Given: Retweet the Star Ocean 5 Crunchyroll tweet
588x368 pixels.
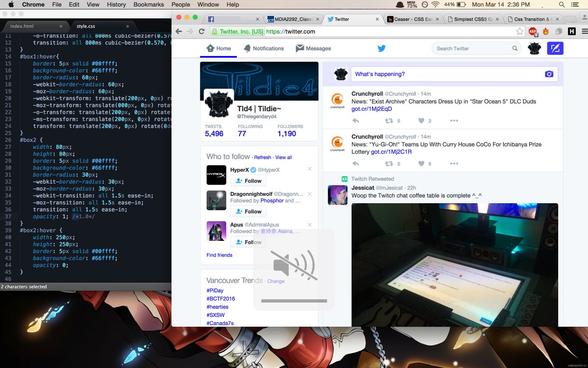Looking at the screenshot, I should coord(389,121).
